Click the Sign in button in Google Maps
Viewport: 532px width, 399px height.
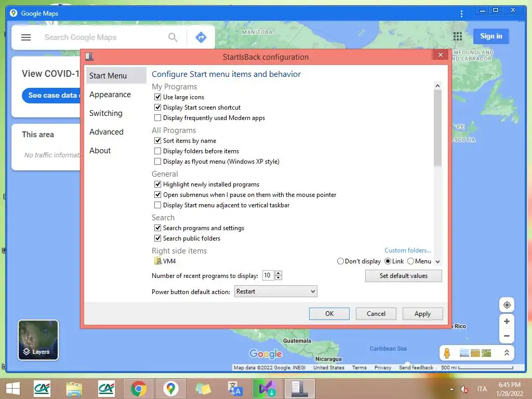491,36
